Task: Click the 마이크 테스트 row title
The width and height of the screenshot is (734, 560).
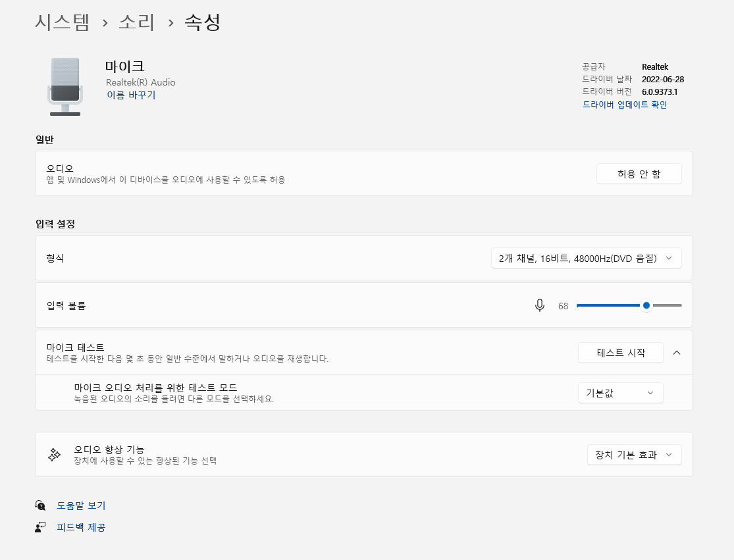Action: [75, 347]
